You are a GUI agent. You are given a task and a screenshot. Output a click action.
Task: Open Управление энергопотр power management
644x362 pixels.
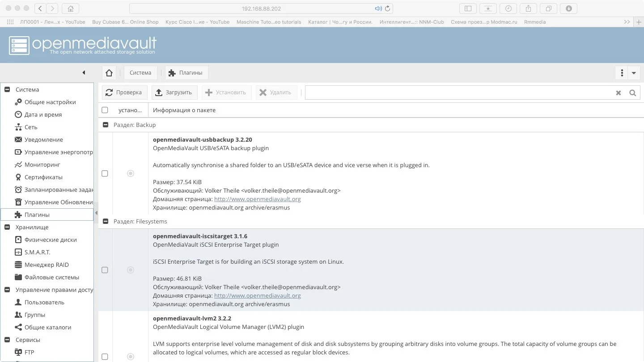[59, 152]
